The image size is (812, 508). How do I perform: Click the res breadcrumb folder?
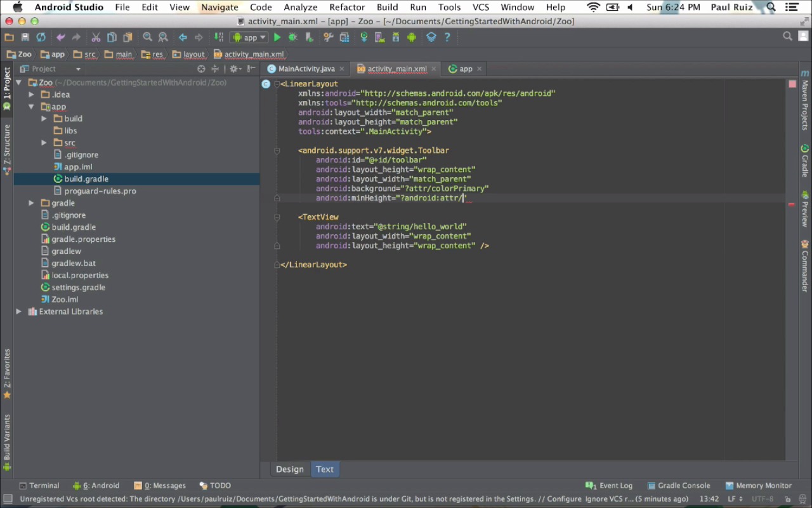tap(152, 54)
